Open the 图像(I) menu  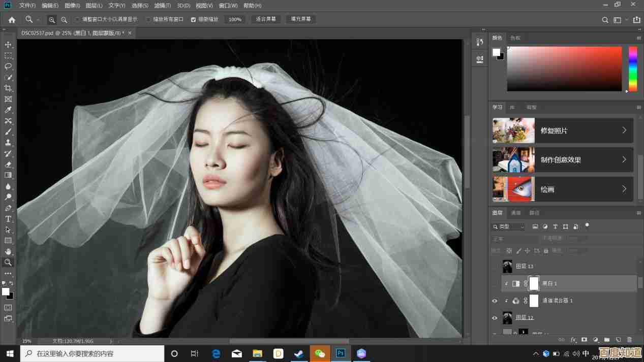click(x=72, y=6)
